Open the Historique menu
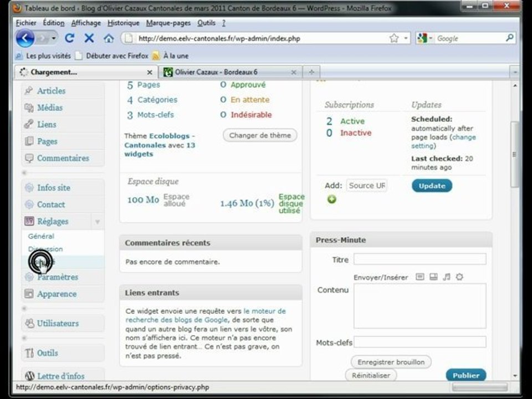This screenshot has height=399, width=532. tap(124, 23)
